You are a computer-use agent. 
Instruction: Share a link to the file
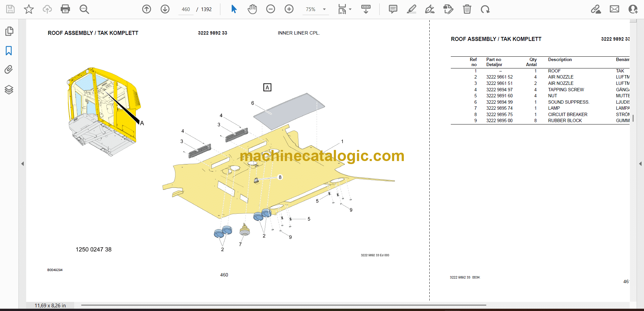(x=596, y=9)
